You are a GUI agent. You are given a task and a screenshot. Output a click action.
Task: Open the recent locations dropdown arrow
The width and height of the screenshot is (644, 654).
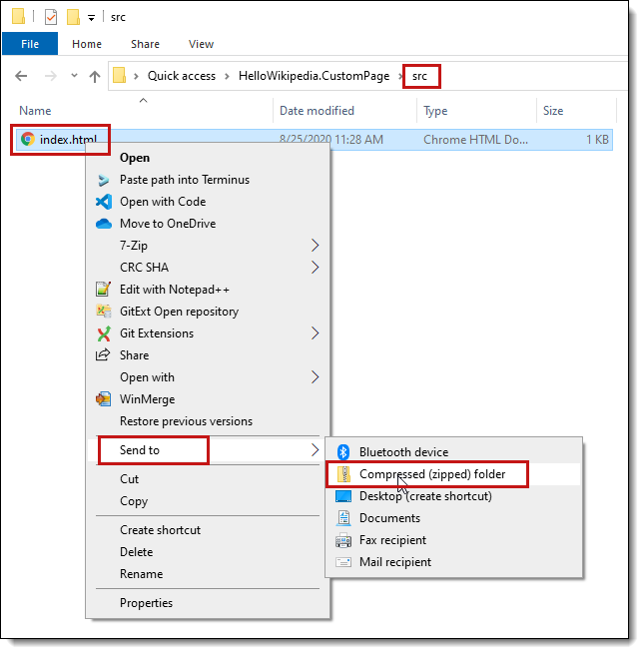[x=74, y=76]
